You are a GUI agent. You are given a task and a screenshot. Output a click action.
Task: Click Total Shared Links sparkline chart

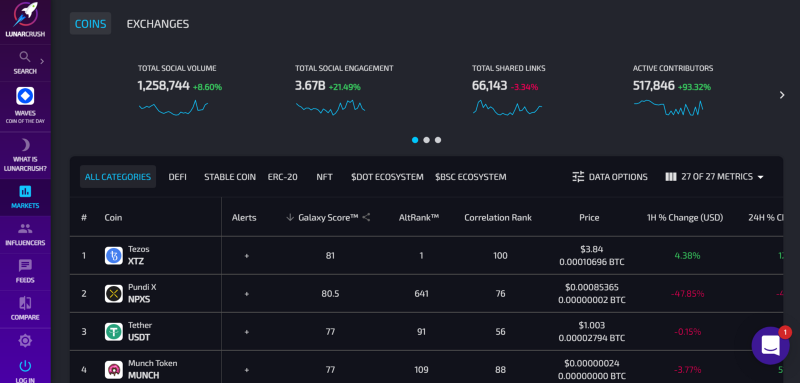point(507,107)
